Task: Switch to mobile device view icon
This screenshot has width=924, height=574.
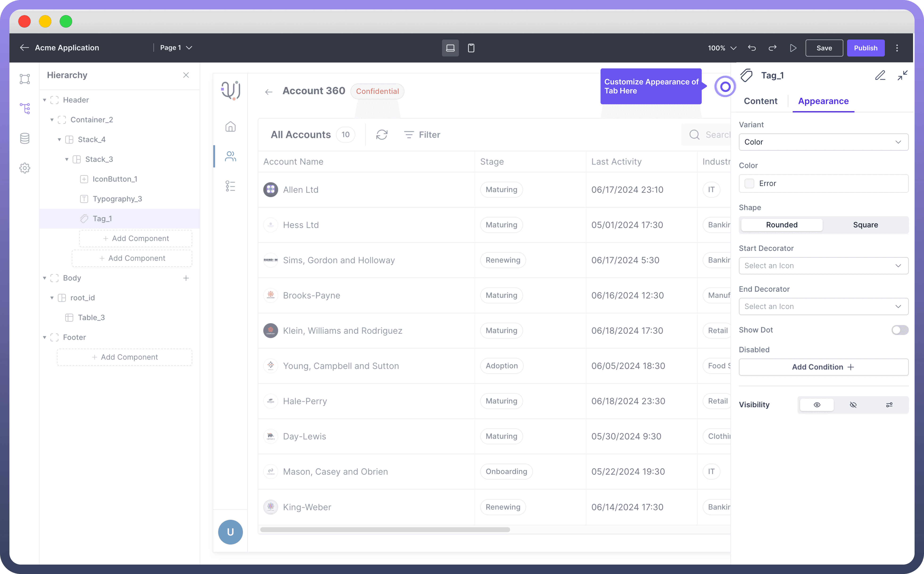Action: 471,48
